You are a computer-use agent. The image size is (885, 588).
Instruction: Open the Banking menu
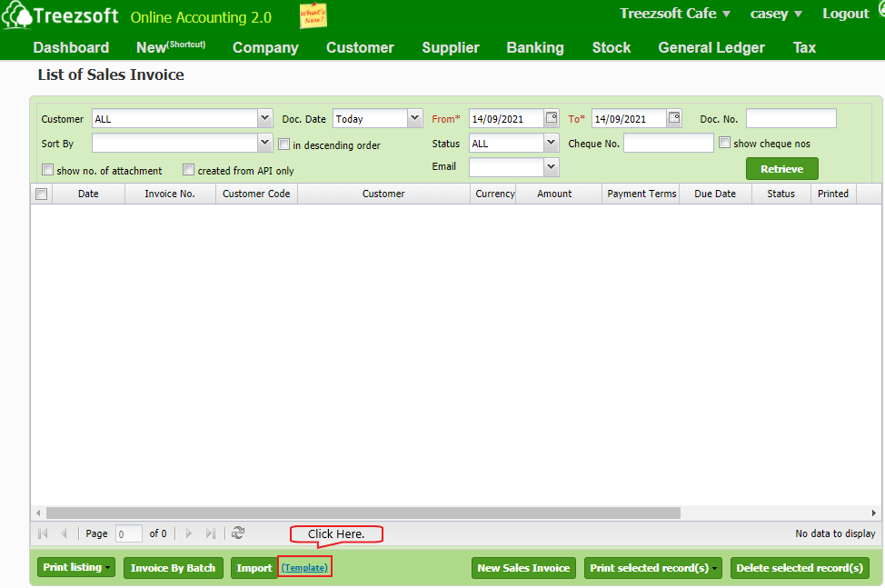(534, 47)
